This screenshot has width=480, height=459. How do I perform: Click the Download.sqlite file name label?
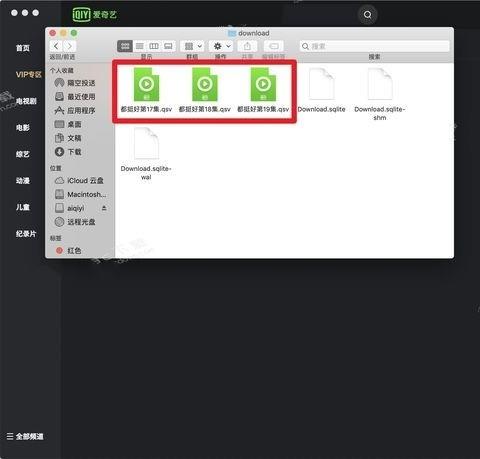click(321, 109)
